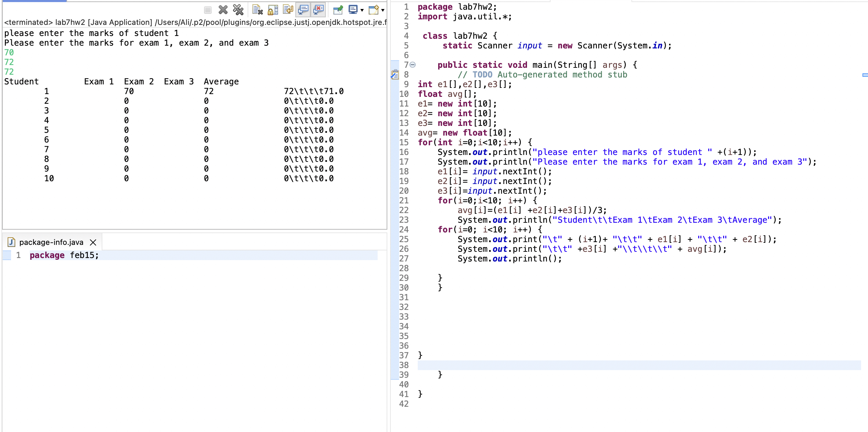The height and width of the screenshot is (432, 868).
Task: Click the Clear Console icon
Action: 257,10
